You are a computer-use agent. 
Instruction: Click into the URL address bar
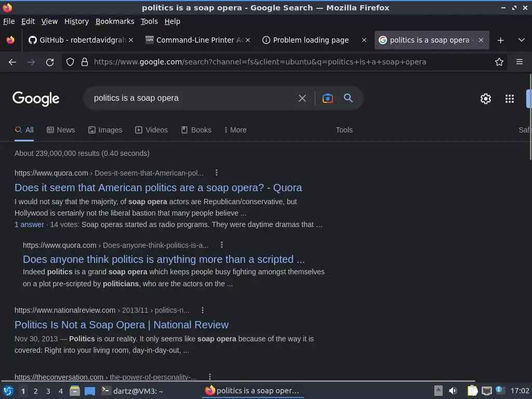pyautogui.click(x=285, y=62)
